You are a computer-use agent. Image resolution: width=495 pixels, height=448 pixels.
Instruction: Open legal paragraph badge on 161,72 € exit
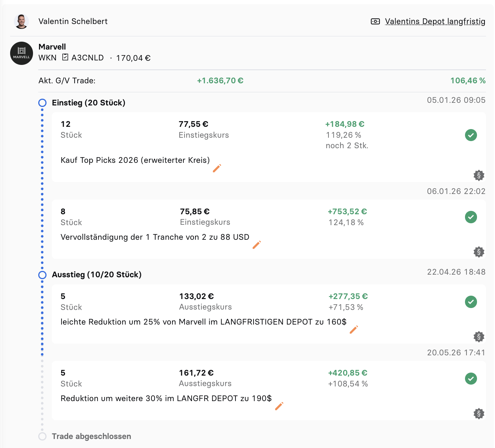click(479, 413)
